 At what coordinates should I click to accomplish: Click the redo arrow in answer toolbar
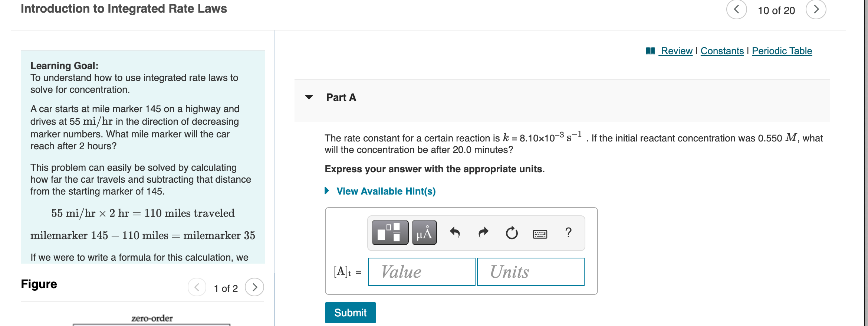[x=483, y=233]
